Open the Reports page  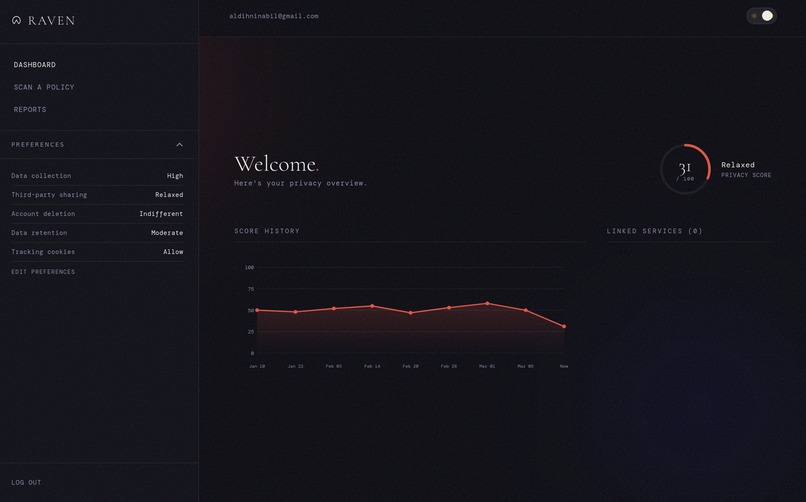[30, 109]
